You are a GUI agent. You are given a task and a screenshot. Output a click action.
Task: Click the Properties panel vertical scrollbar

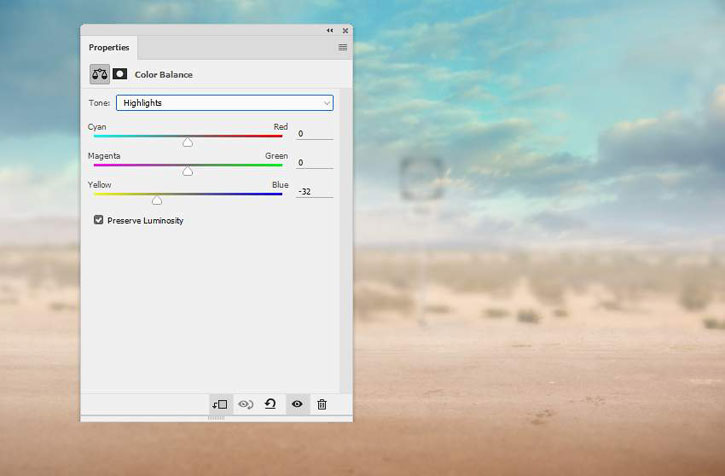[346, 241]
